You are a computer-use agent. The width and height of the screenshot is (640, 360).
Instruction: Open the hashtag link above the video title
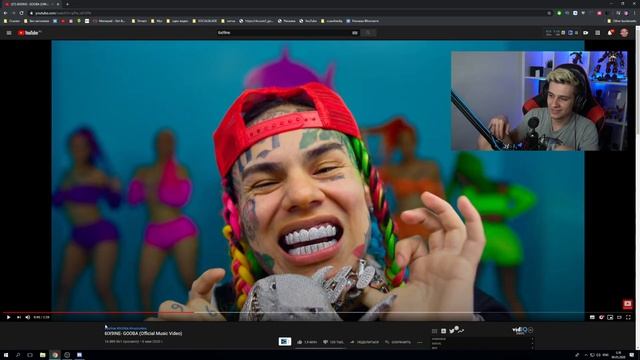126,328
